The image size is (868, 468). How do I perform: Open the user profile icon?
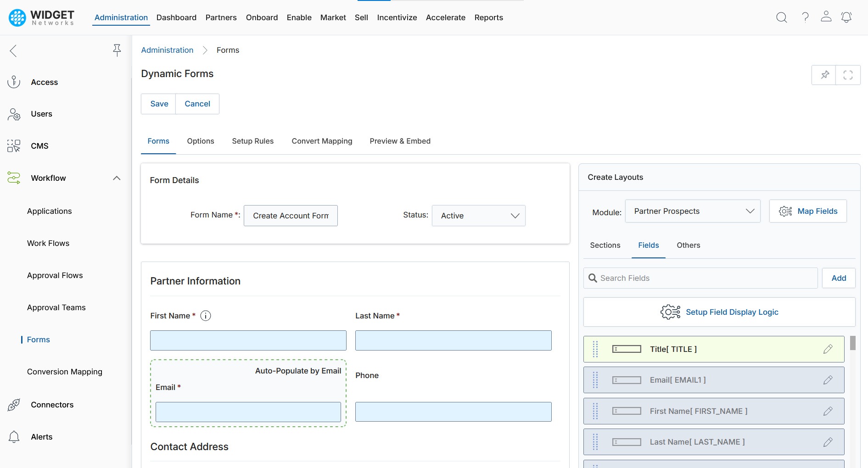click(826, 17)
